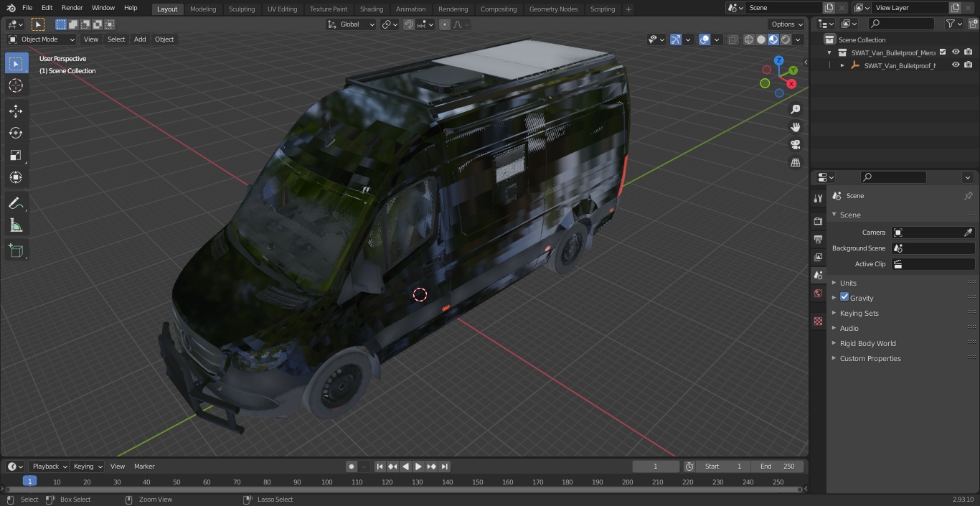Activate the Scale tool

(16, 155)
